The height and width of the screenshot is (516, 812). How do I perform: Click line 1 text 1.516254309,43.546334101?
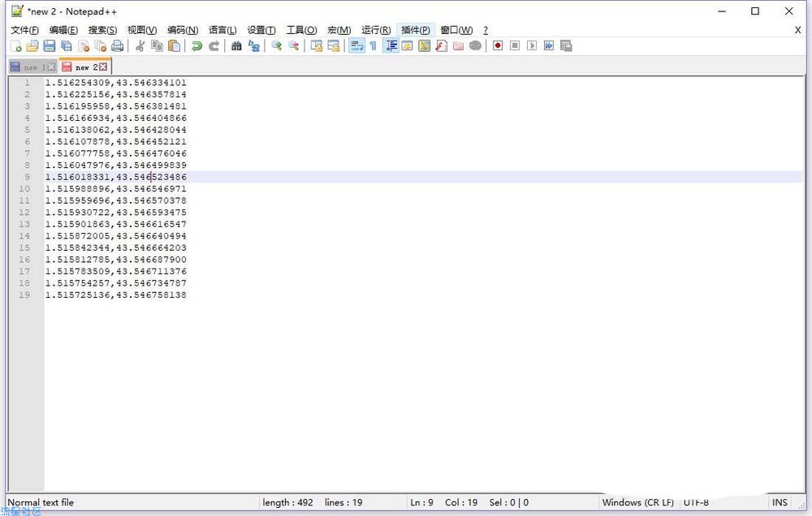tap(115, 83)
